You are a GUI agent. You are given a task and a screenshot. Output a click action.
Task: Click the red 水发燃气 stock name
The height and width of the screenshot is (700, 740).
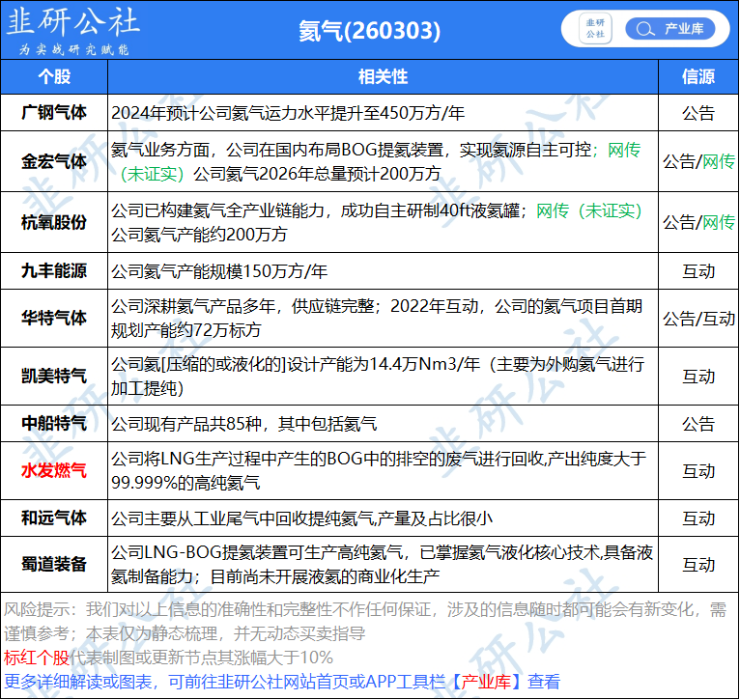tap(54, 471)
